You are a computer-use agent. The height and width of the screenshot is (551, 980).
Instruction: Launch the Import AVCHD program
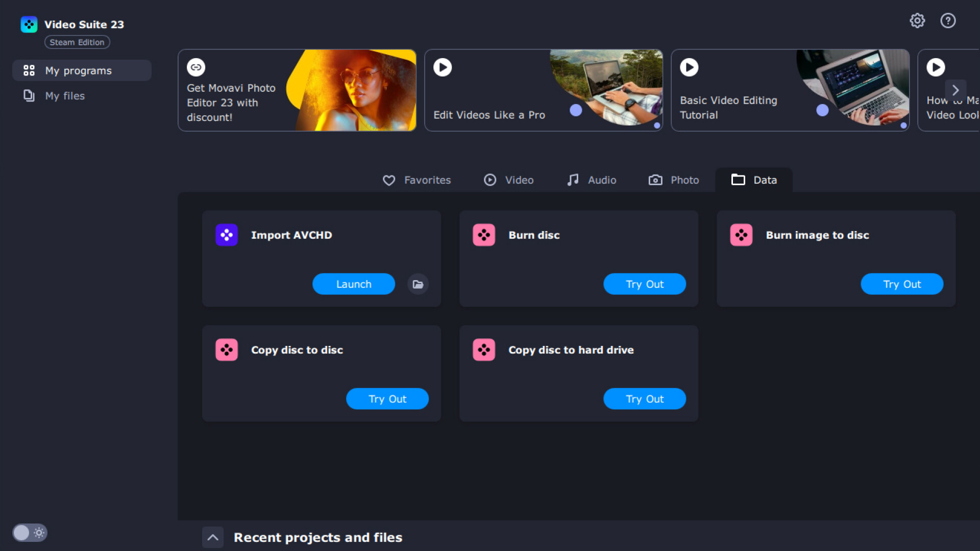click(x=353, y=283)
